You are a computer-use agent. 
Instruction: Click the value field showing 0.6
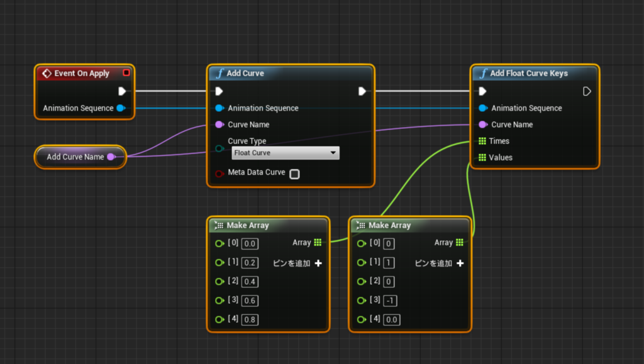pos(250,301)
